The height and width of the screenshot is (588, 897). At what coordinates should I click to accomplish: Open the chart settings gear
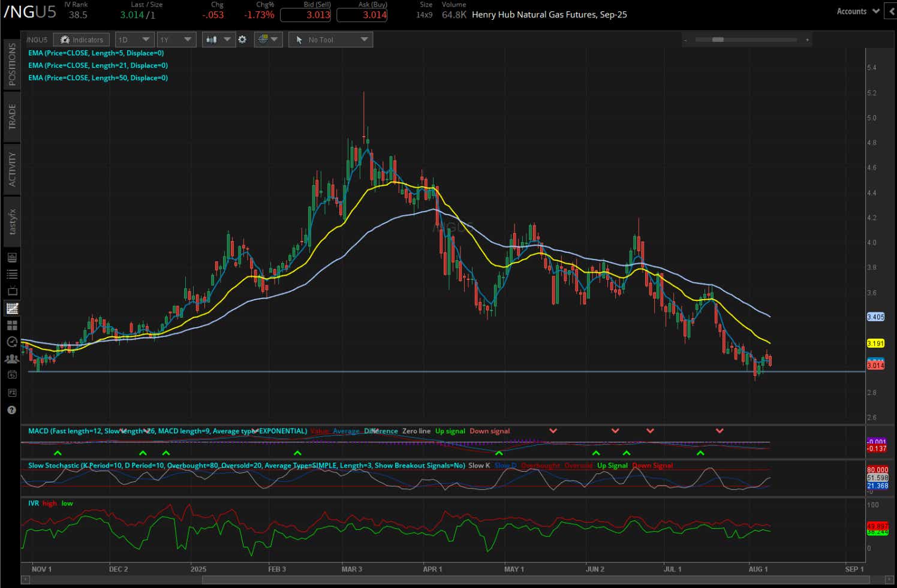coord(243,40)
